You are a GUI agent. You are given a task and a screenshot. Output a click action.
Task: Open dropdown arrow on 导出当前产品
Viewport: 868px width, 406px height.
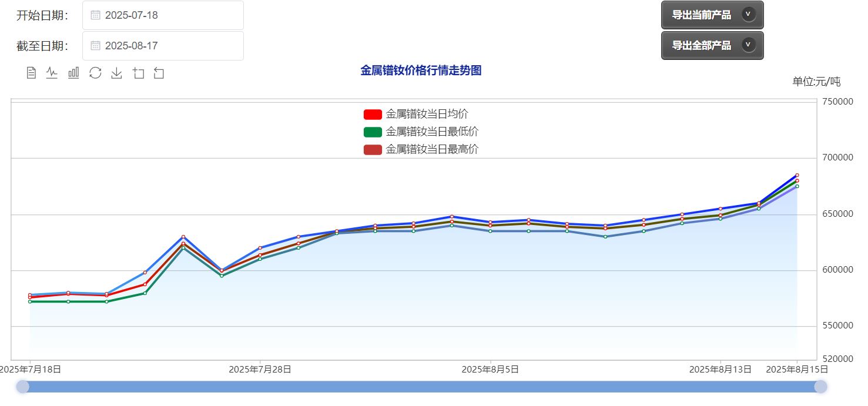coord(748,14)
